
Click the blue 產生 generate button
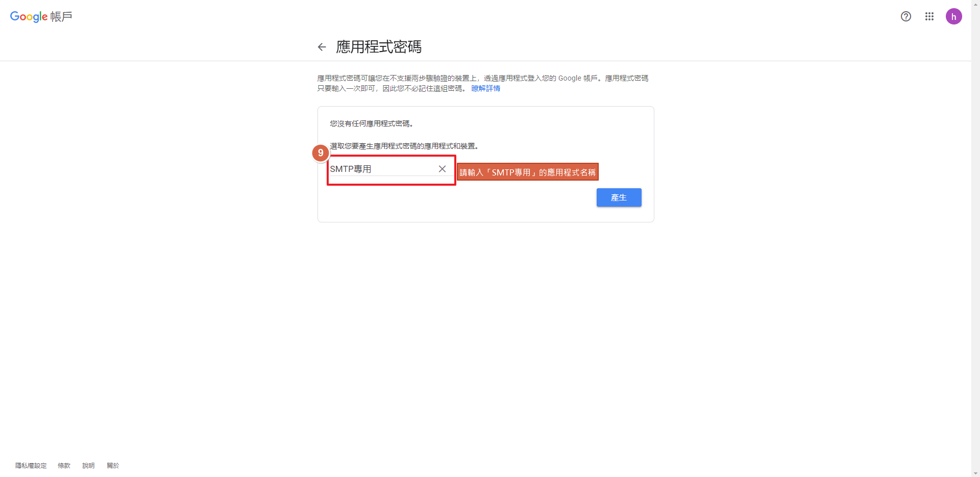pyautogui.click(x=619, y=197)
